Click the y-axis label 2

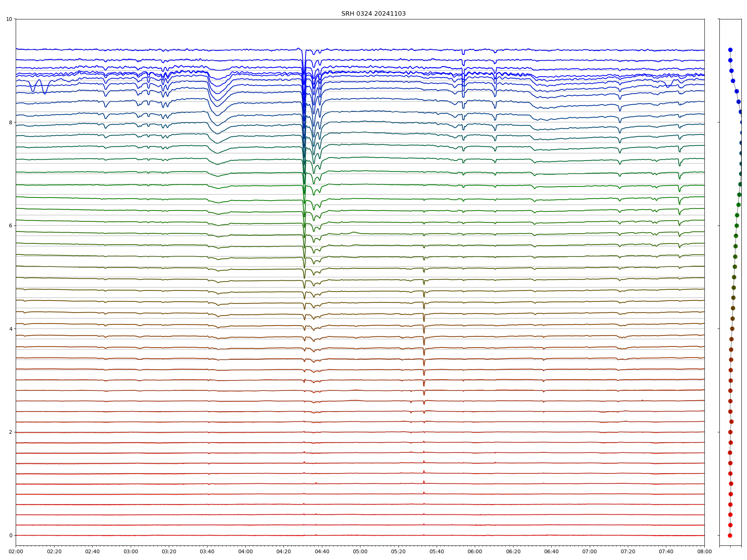10,432
